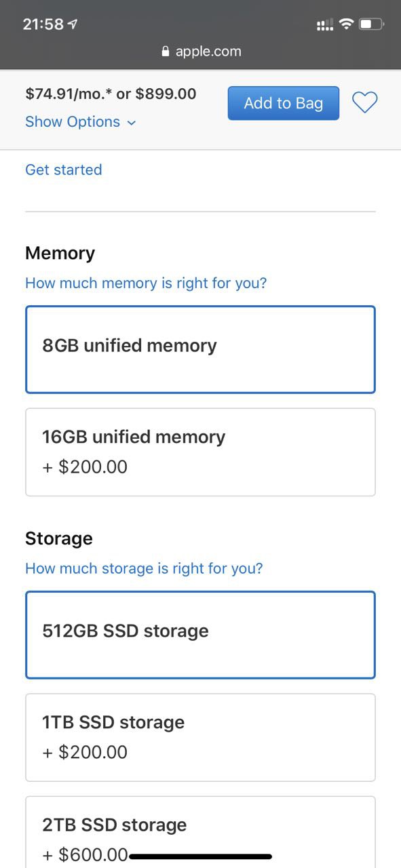
Task: Tap the 21:58 clock in the status bar
Action: pyautogui.click(x=43, y=24)
